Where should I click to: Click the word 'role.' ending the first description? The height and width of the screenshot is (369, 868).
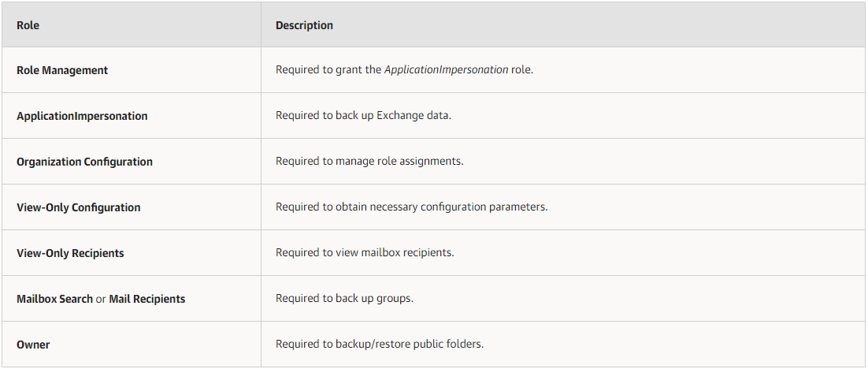coord(522,71)
